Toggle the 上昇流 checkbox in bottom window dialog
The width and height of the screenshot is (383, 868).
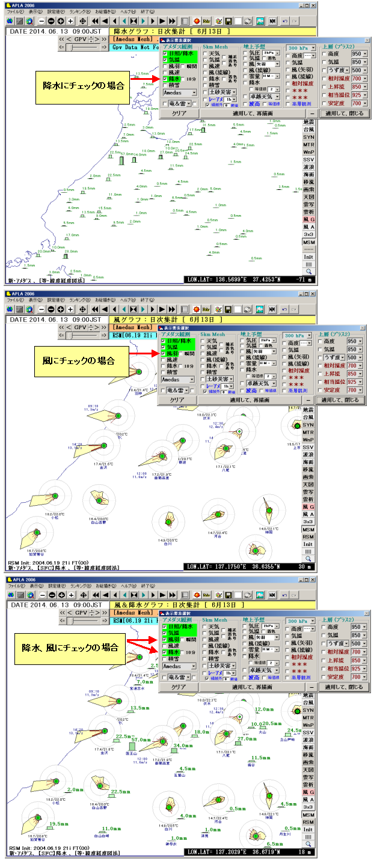pos(324,660)
